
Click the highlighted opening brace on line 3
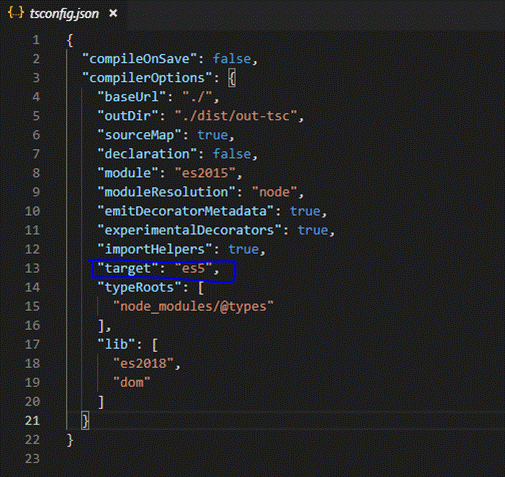click(x=232, y=78)
